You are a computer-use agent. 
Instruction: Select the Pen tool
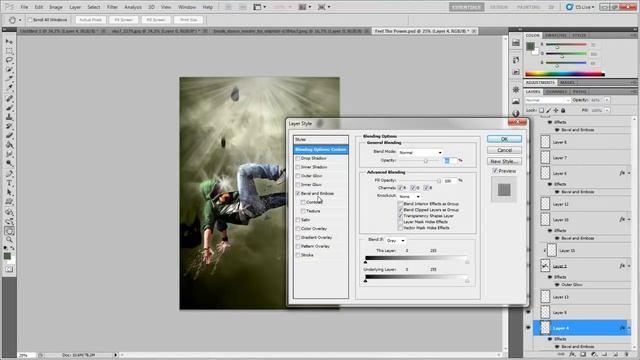point(9,174)
